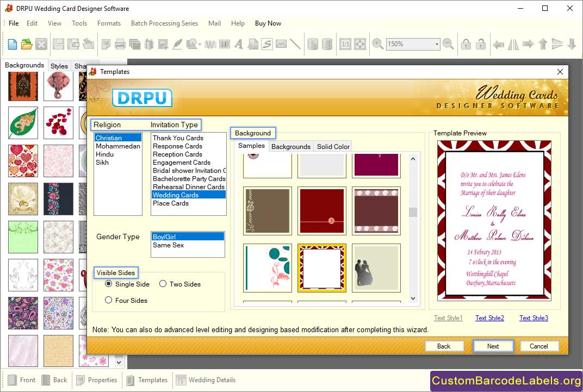The height and width of the screenshot is (392, 583).
Task: Click the Text Style2 link
Action: click(489, 318)
